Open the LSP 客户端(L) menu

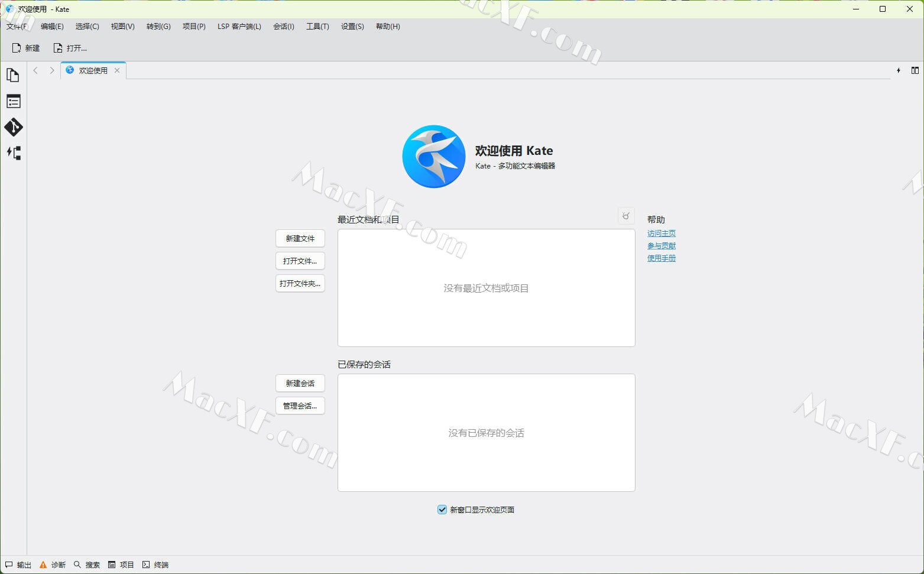tap(239, 27)
